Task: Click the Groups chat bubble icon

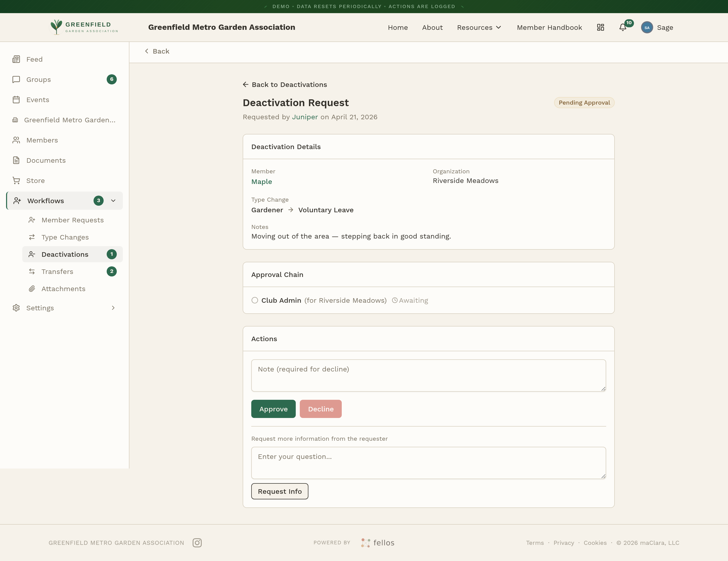Action: 16,80
